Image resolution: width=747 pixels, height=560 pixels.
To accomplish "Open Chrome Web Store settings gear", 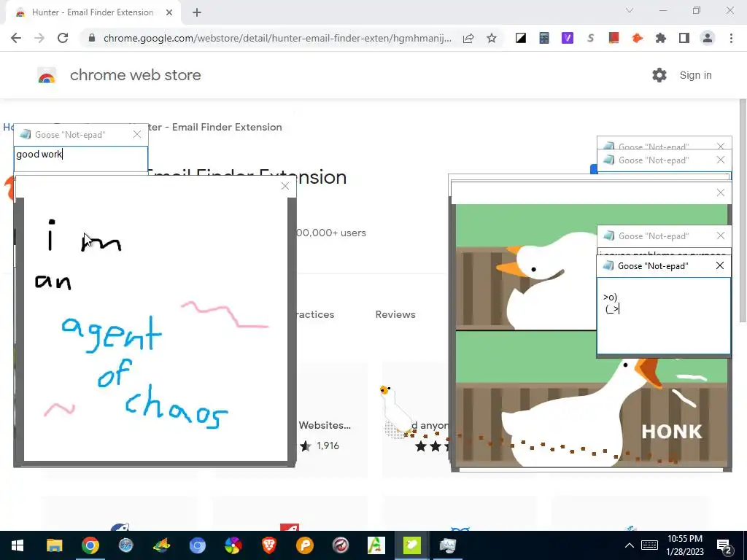I will point(659,75).
